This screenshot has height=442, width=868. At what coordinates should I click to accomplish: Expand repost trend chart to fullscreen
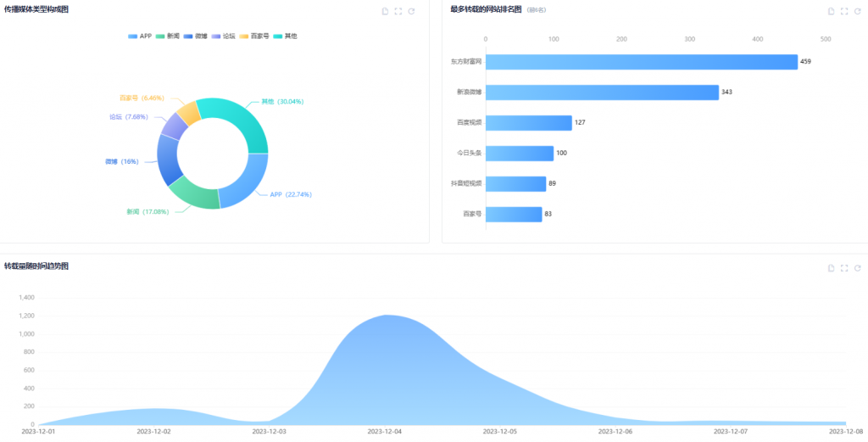[844, 268]
